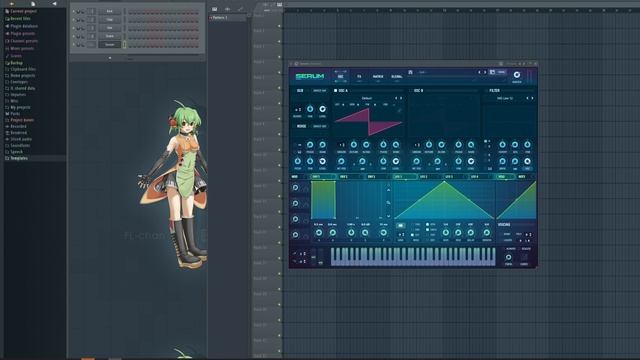
Task: Click the browser collapse arrow icon
Action: point(54,4)
